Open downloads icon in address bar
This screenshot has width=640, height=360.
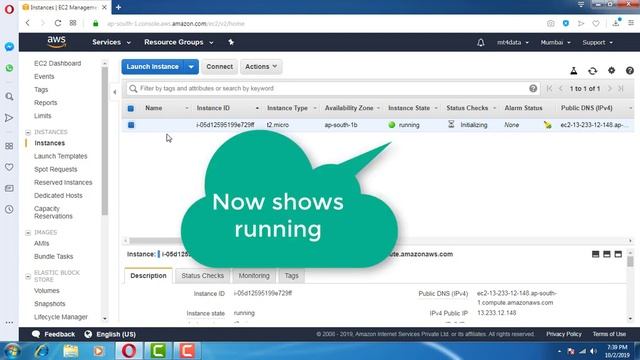616,23
